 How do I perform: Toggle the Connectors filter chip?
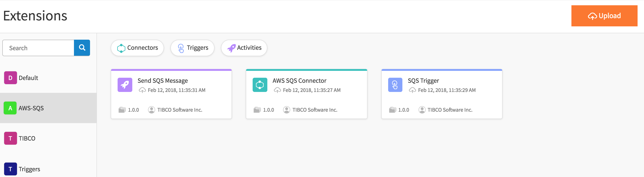[x=137, y=48]
